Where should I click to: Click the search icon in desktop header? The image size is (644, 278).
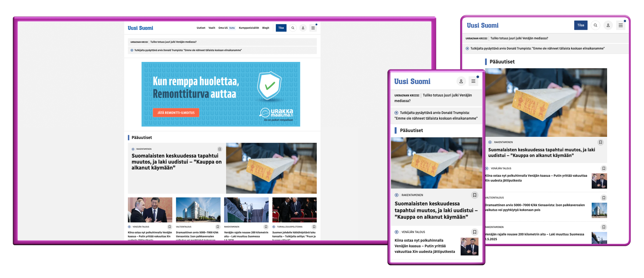tap(293, 28)
